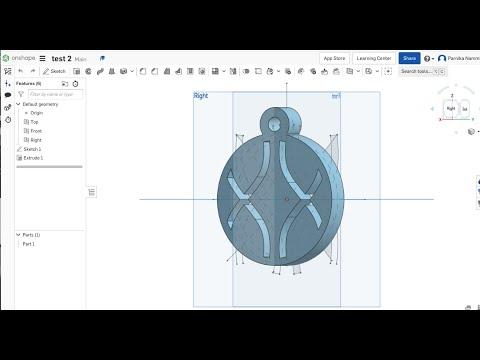Image resolution: width=480 pixels, height=360 pixels.
Task: Select the Replace face tool
Action: coord(336,71)
